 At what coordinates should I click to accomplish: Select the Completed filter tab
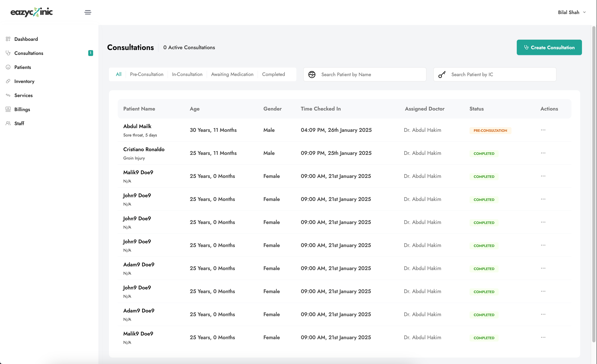point(273,74)
